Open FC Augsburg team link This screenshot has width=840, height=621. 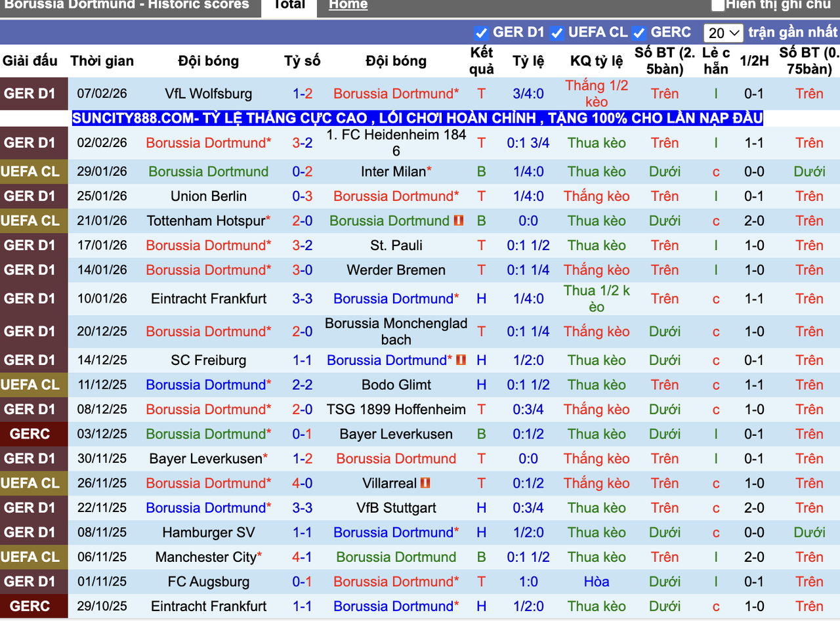coord(209,582)
